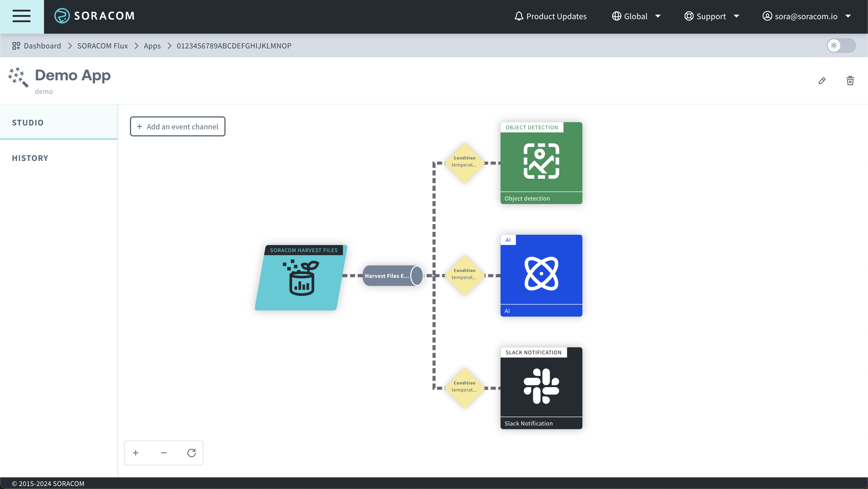
Task: Switch to the STUDIO tab
Action: pos(59,122)
